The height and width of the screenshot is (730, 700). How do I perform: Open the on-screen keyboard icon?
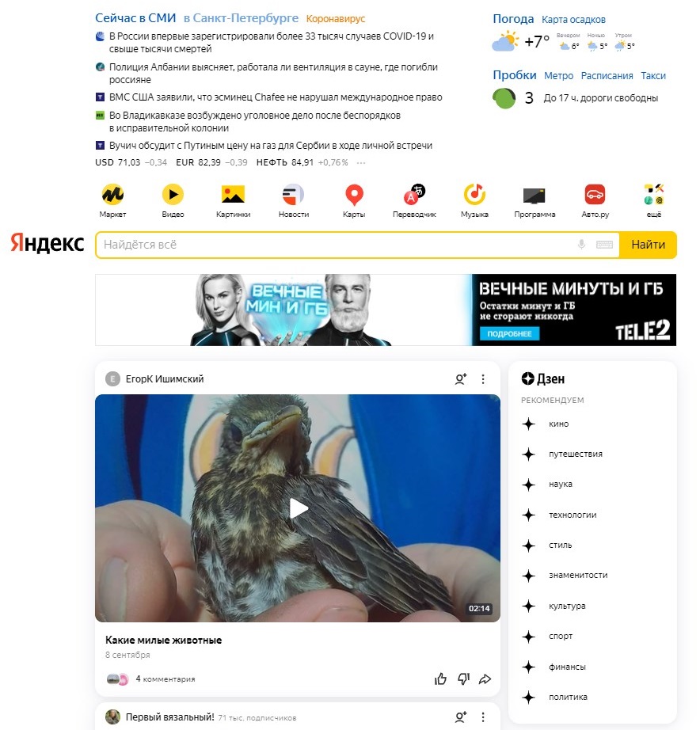pos(604,245)
